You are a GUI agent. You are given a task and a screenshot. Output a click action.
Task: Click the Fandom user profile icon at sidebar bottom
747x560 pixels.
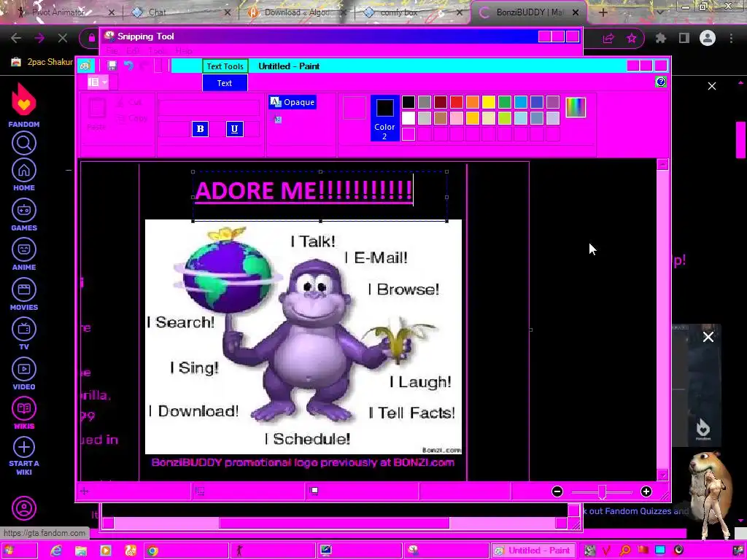pos(24,508)
